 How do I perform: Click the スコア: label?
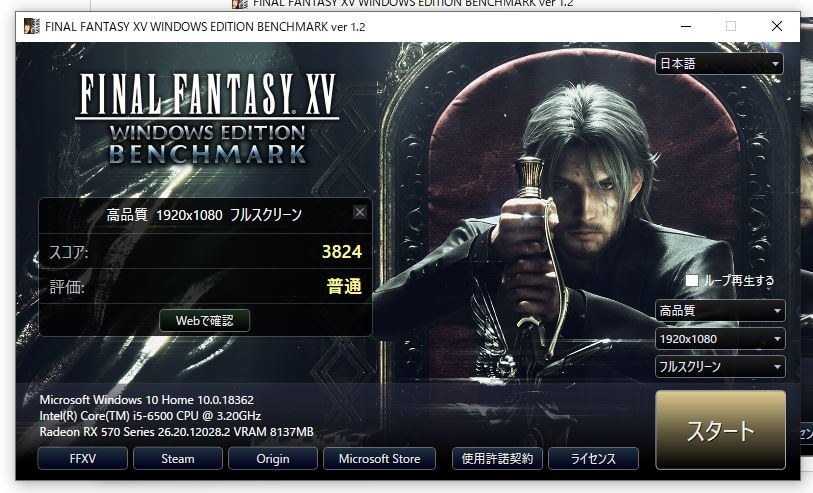click(x=68, y=252)
